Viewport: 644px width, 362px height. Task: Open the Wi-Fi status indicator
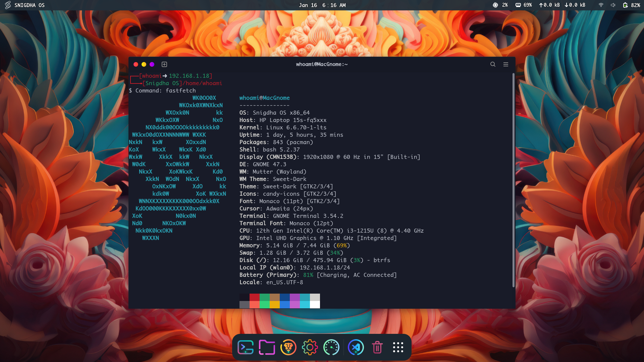point(601,5)
